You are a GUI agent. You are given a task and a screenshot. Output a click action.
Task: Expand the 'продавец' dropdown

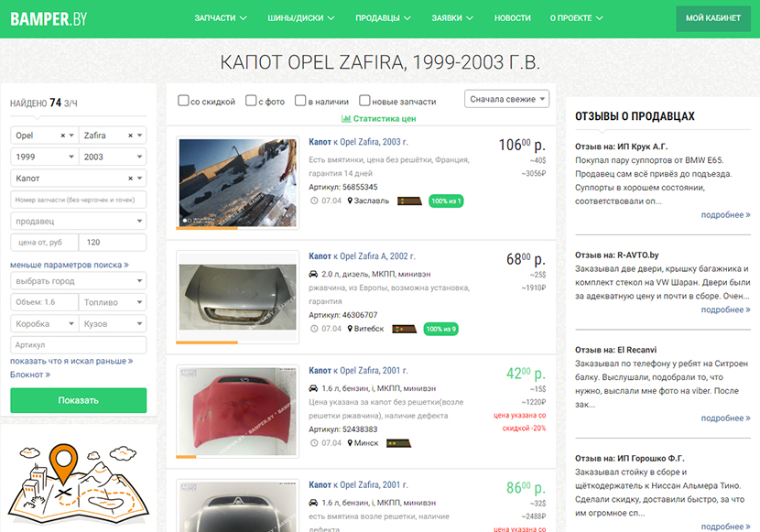78,221
